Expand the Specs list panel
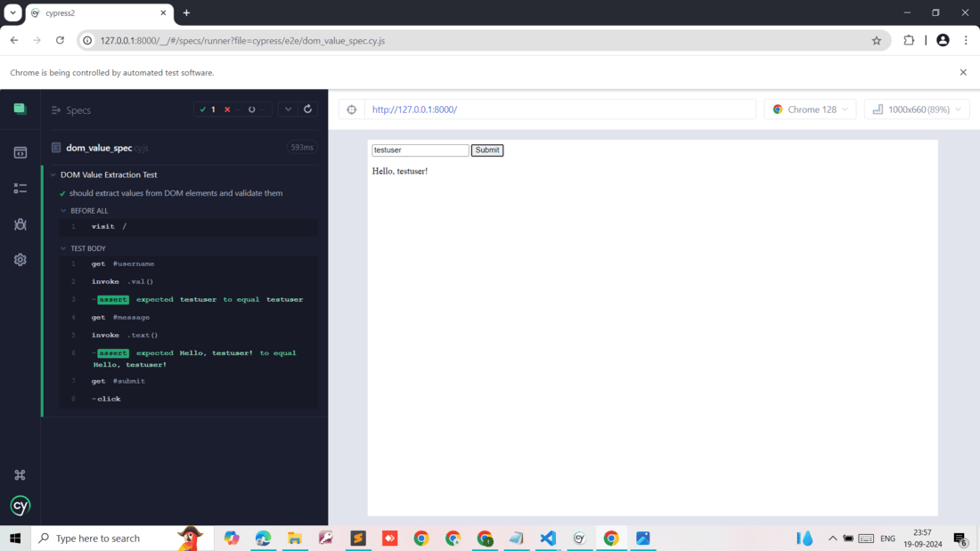The height and width of the screenshot is (551, 980). [70, 110]
